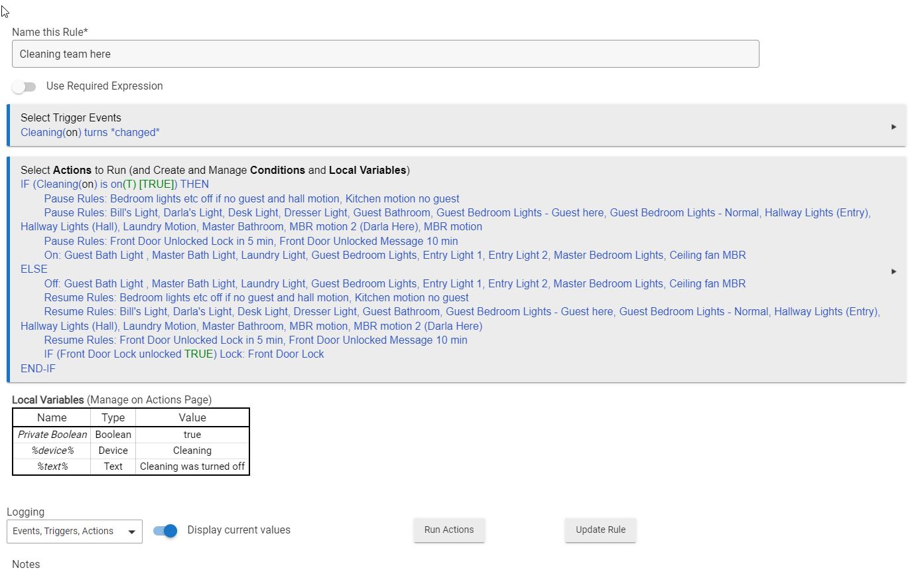924x570 pixels.
Task: Expand the Select Actions section arrow
Action: [893, 271]
